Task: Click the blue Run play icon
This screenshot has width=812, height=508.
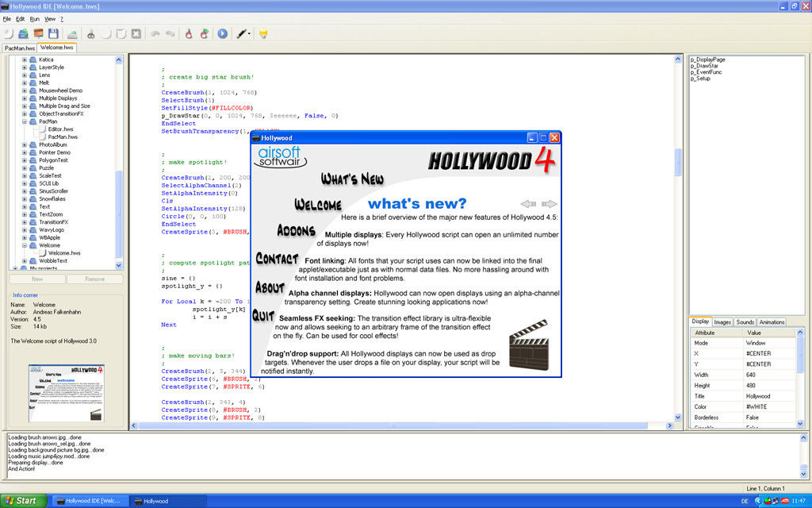Action: click(x=222, y=33)
